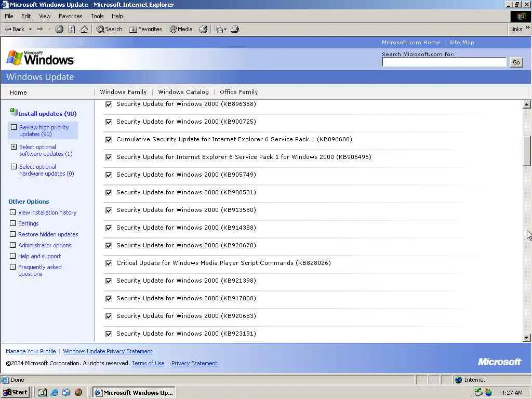
Task: Click box icon beside Restore hidden updates
Action: coord(12,234)
